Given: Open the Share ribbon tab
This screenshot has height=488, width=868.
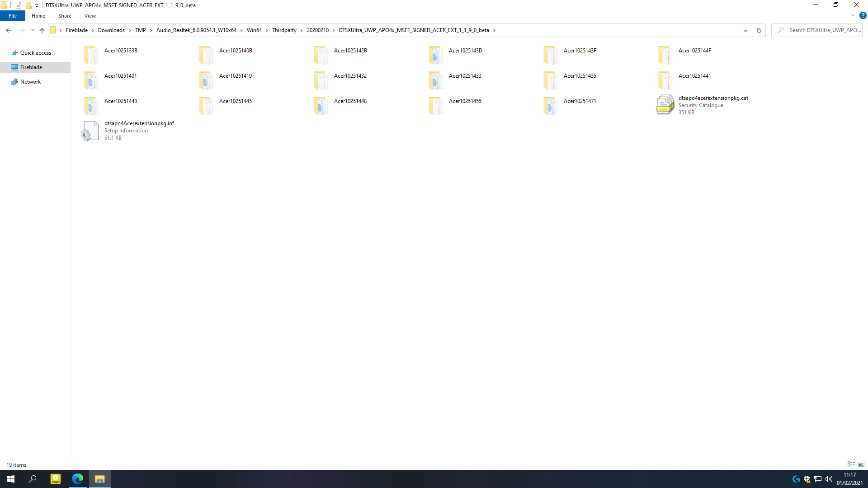Looking at the screenshot, I should 65,16.
